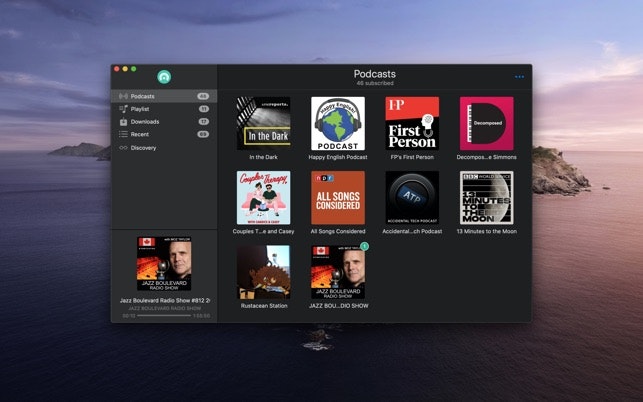Click the Recent count badge
Screen dimensions: 643x402
coord(203,134)
